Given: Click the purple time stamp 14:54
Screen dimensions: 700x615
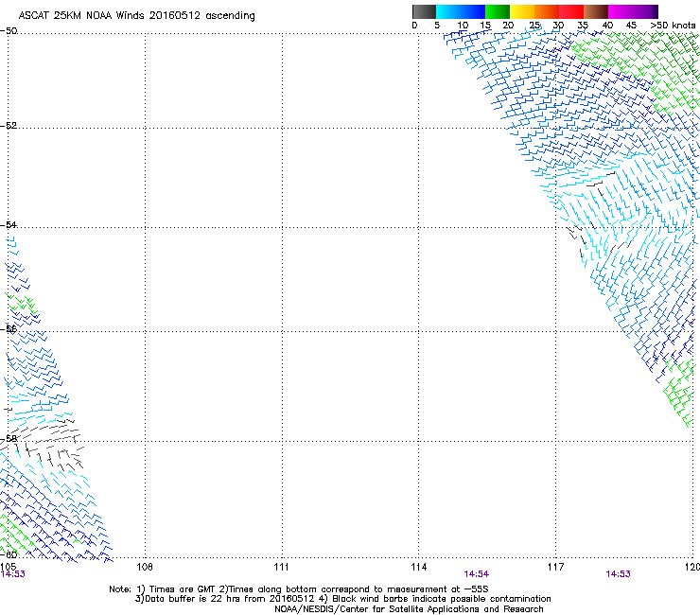Looking at the screenshot, I should point(477,574).
